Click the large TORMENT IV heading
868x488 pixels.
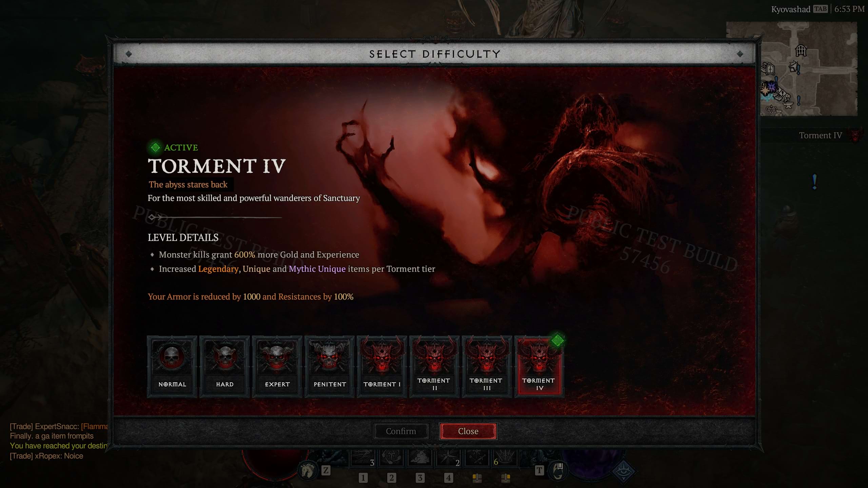[217, 166]
